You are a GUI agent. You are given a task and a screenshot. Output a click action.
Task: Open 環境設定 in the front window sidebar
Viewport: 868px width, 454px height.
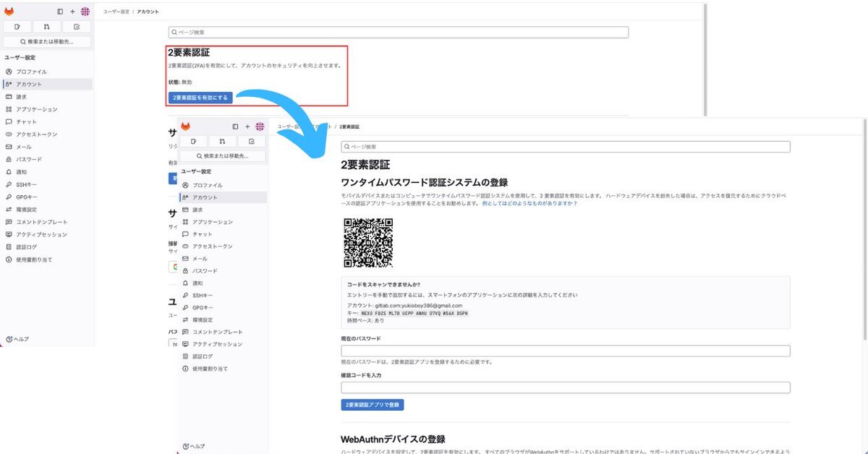(x=224, y=320)
